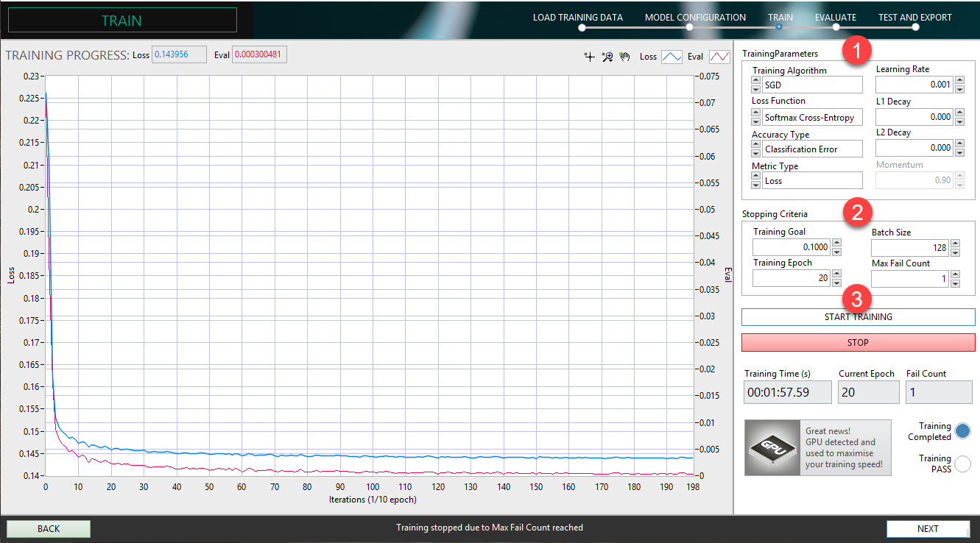Increment the Learning Rate value
Screen dimensions: 980x543
(959, 81)
